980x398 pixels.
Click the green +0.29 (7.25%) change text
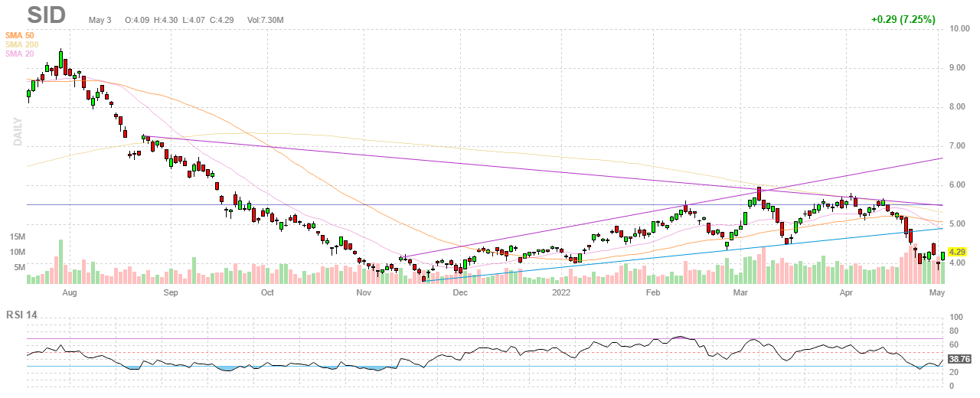click(x=903, y=19)
